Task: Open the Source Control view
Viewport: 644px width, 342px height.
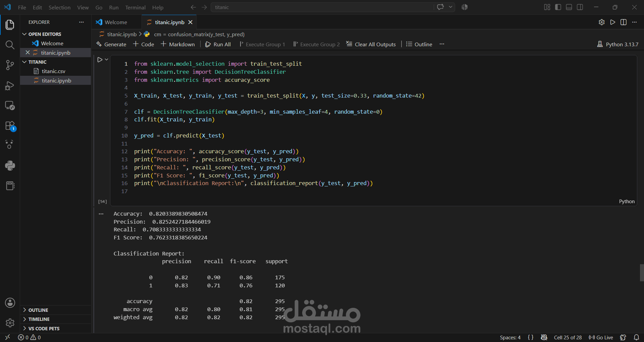Action: (x=10, y=65)
